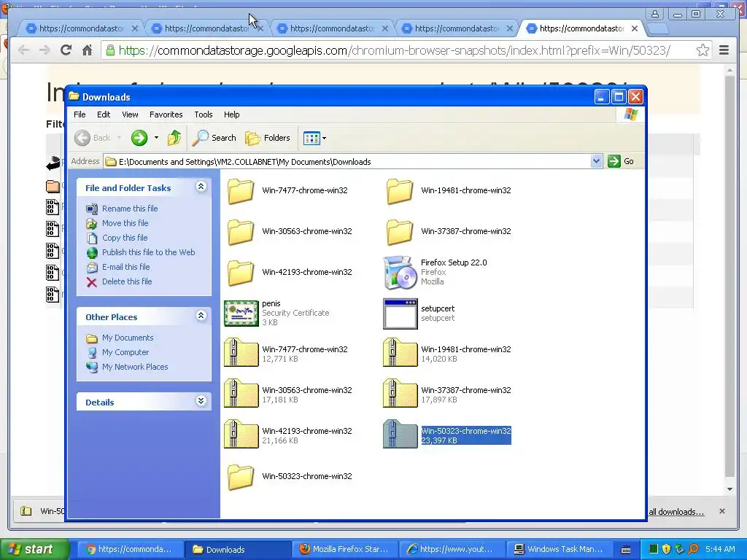747x560 pixels.
Task: Click Delete this file
Action: [127, 282]
